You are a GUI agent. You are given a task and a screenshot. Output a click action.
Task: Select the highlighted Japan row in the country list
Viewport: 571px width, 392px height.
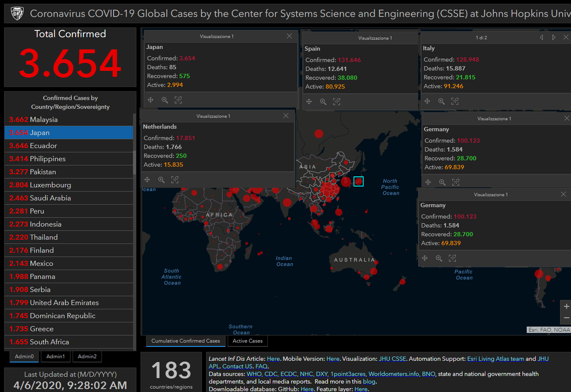(x=69, y=133)
